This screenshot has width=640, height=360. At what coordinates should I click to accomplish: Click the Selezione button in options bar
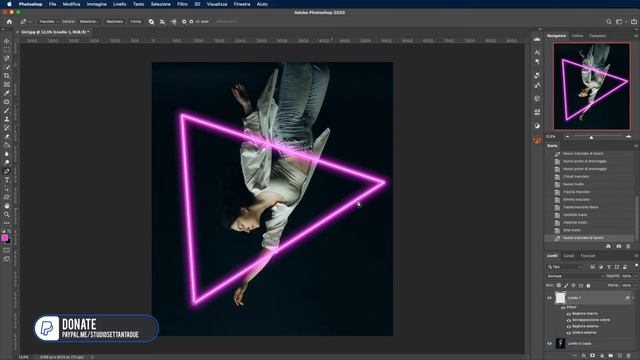[x=89, y=22]
